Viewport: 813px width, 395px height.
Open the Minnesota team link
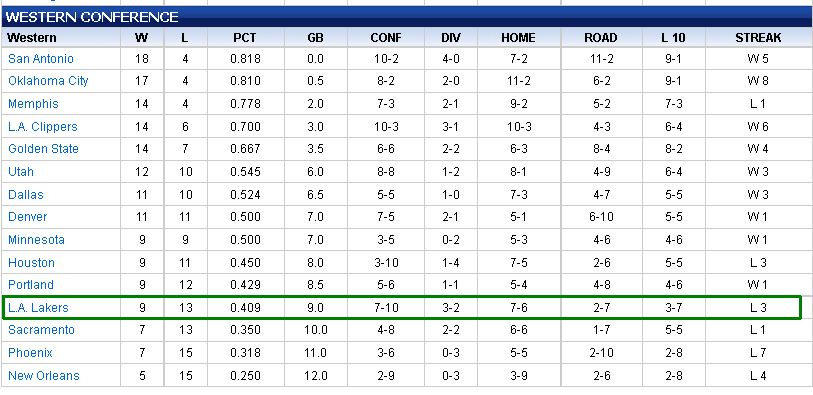tap(36, 241)
